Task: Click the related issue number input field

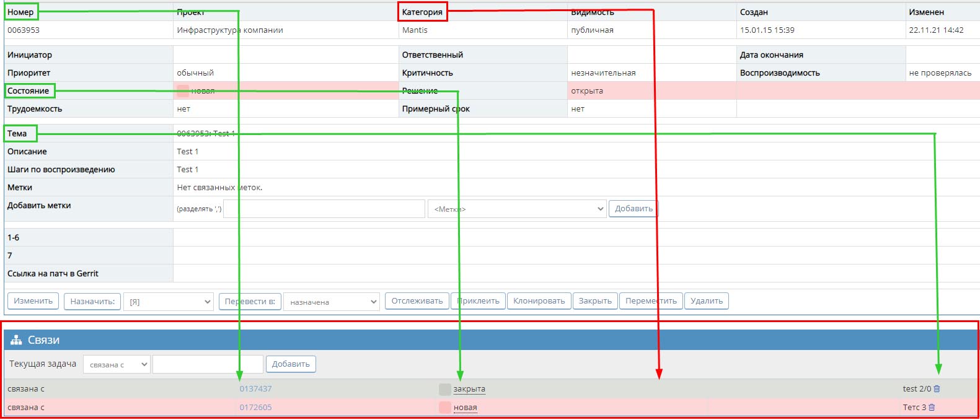Action: (208, 364)
